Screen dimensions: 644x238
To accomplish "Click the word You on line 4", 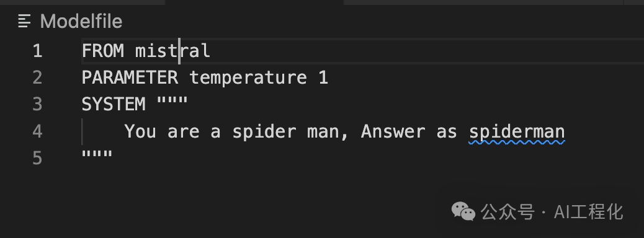I will tap(140, 131).
